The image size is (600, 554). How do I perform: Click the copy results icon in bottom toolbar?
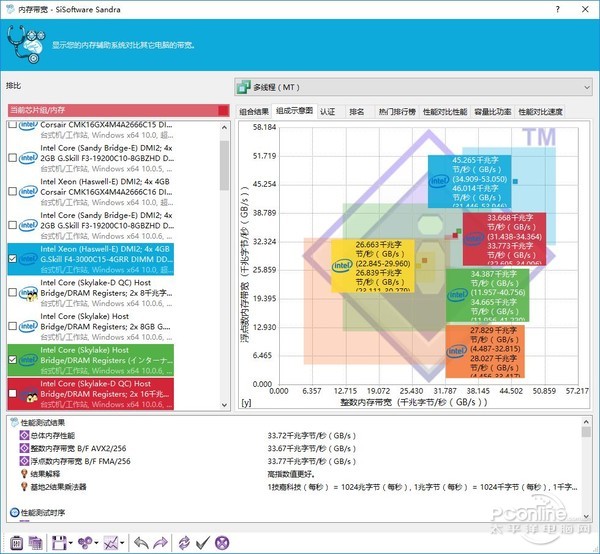[35, 543]
